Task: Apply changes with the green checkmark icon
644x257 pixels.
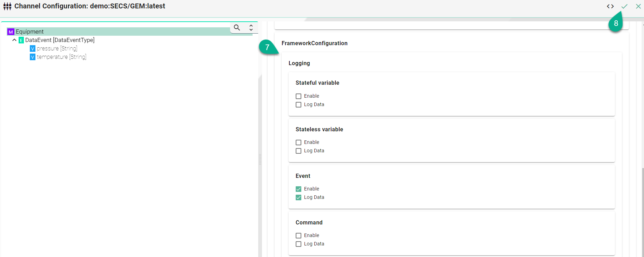Action: pyautogui.click(x=624, y=6)
